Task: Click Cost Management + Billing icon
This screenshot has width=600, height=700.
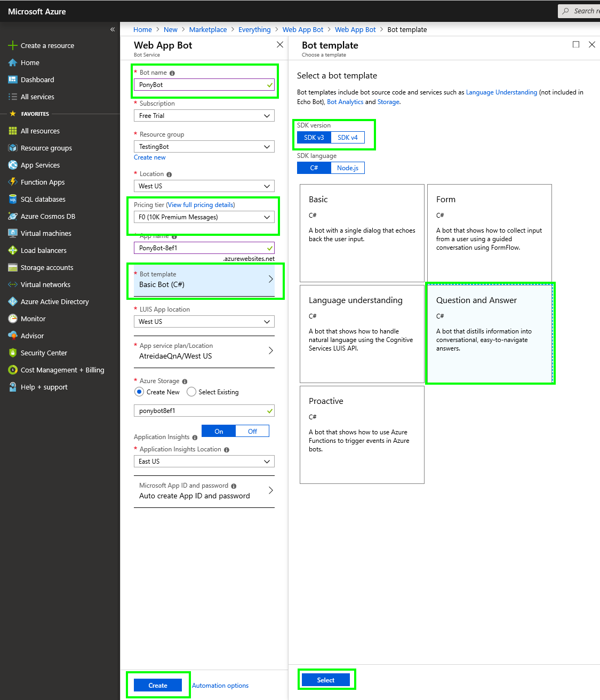Action: tap(13, 370)
